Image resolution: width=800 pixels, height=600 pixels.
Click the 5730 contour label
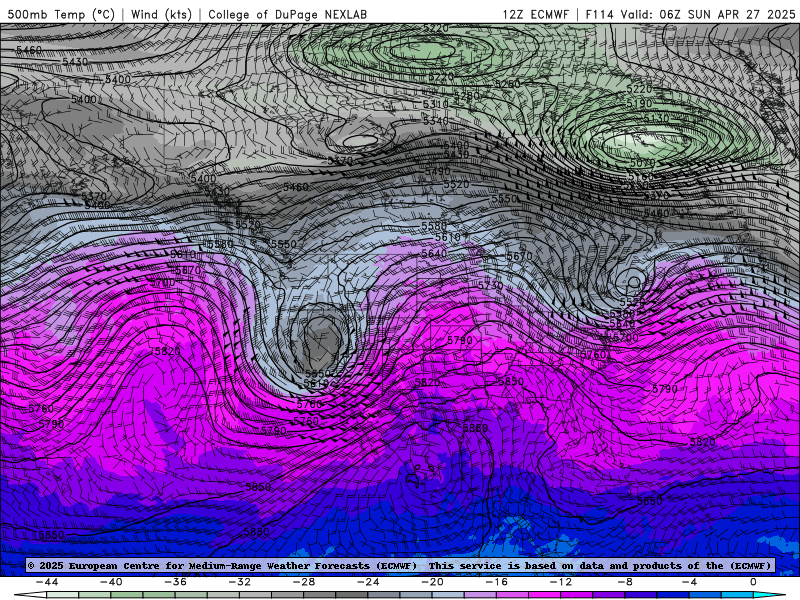tap(490, 286)
